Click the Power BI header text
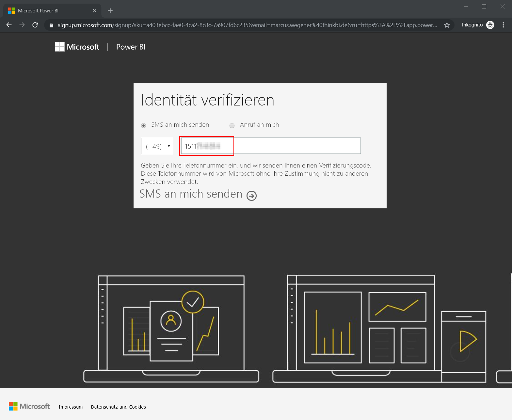The image size is (512, 420). tap(131, 47)
